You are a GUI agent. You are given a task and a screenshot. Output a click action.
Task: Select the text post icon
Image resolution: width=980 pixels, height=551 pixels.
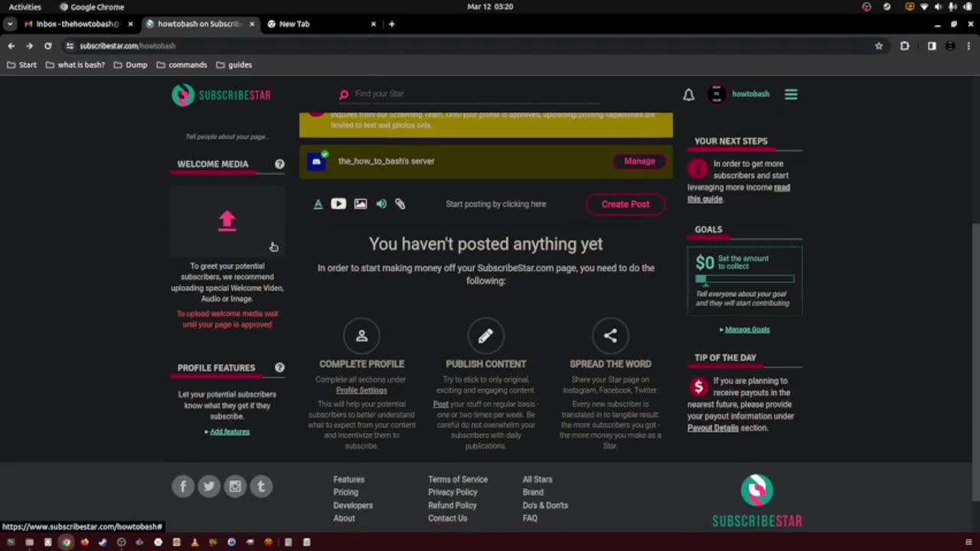coord(318,204)
